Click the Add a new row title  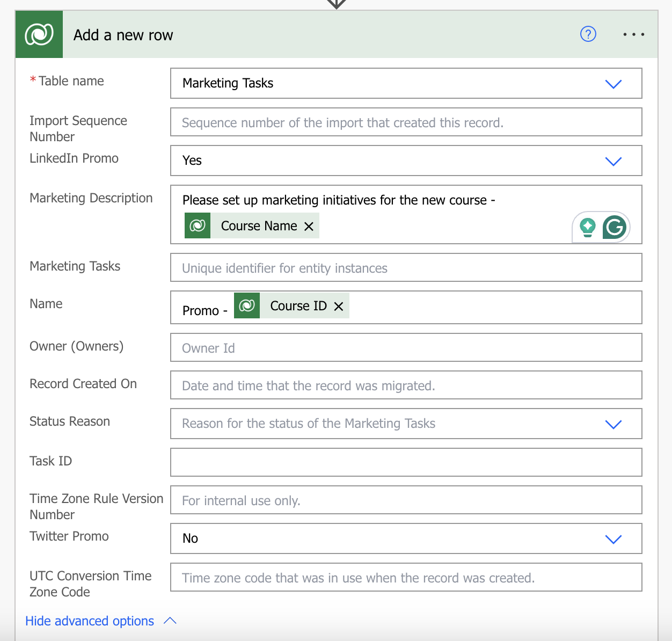point(123,35)
